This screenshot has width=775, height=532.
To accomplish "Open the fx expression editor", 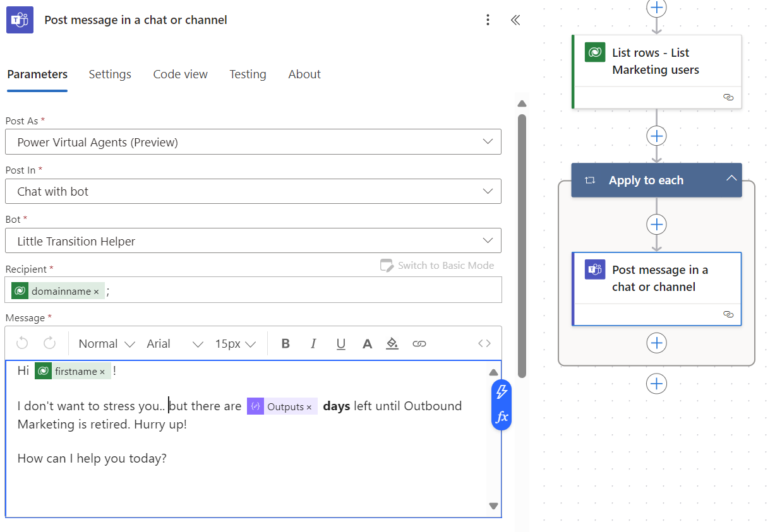I will (502, 417).
